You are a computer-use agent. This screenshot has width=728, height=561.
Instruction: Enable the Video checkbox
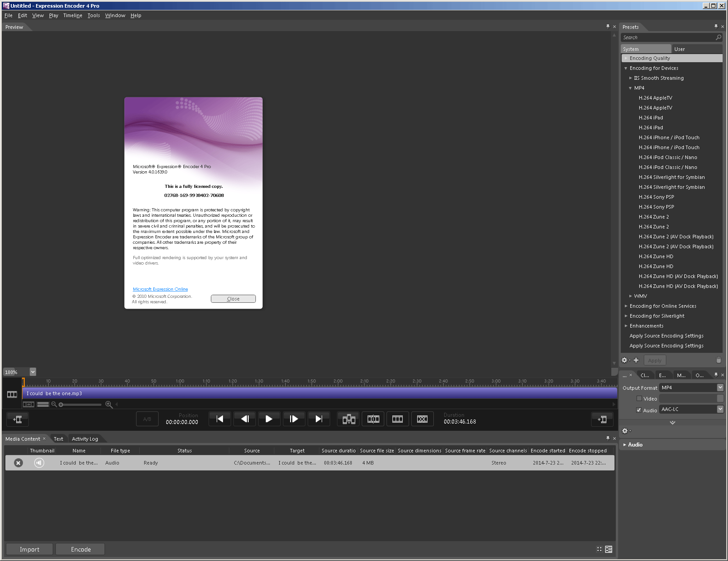(x=639, y=398)
